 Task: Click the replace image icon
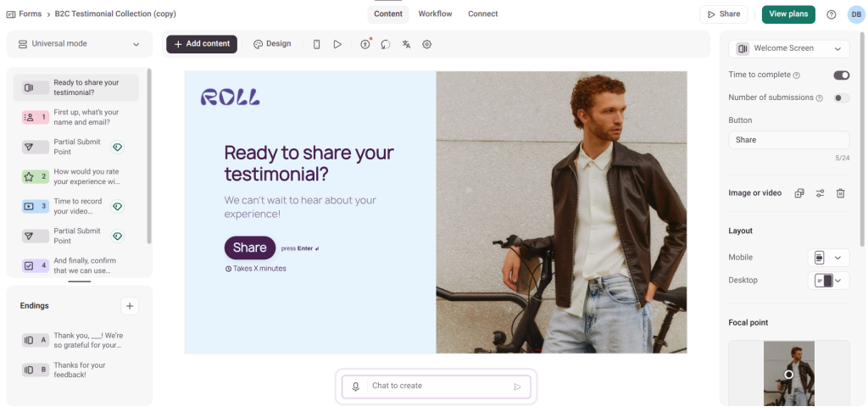pos(799,193)
